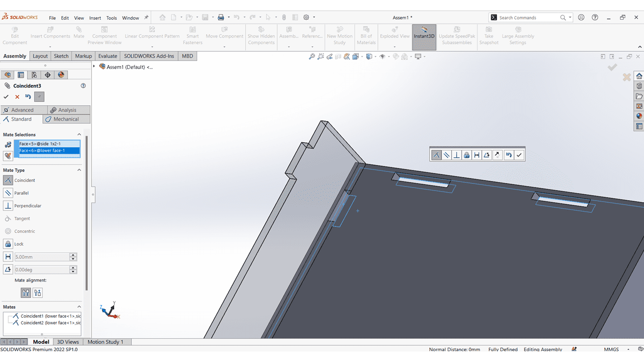The image size is (644, 362).
Task: Open the File menu
Action: tap(52, 18)
